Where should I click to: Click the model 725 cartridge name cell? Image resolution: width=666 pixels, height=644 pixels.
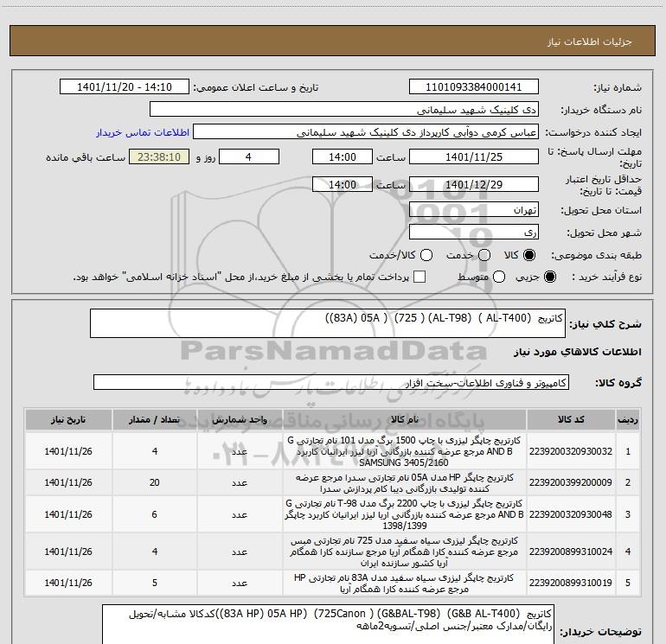405,552
